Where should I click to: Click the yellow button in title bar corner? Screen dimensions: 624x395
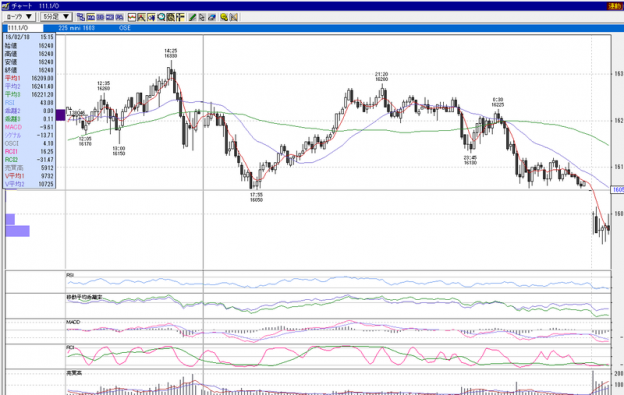coord(615,6)
